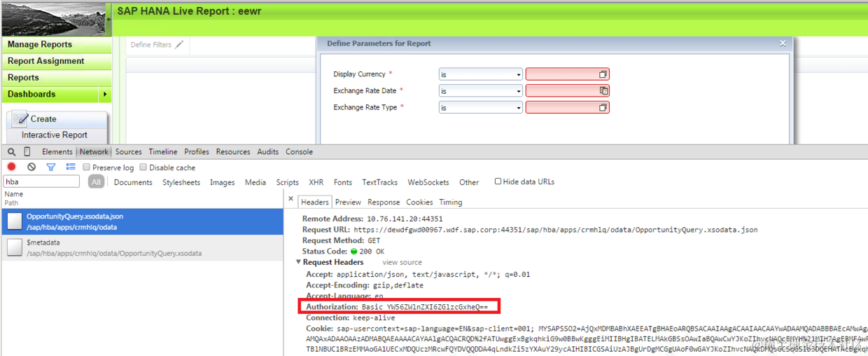Enable Preserve log checkbox
Image resolution: width=868 pixels, height=356 pixels.
click(86, 167)
